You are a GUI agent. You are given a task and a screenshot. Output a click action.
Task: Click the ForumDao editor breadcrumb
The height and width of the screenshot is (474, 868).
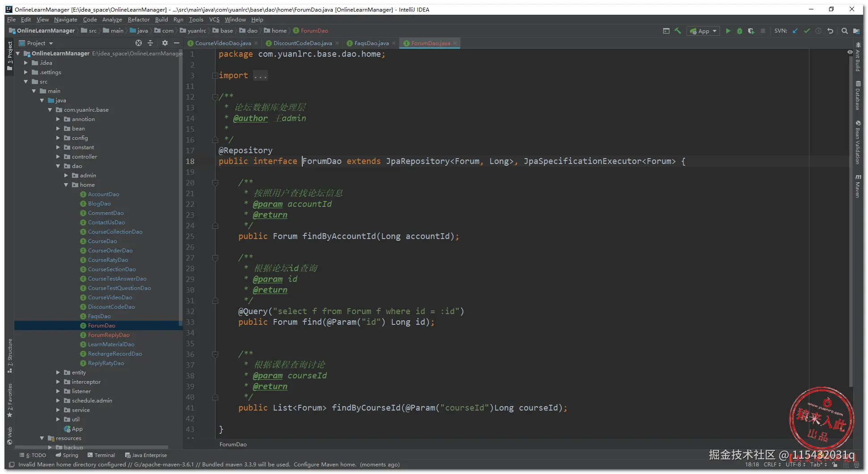tap(233, 445)
